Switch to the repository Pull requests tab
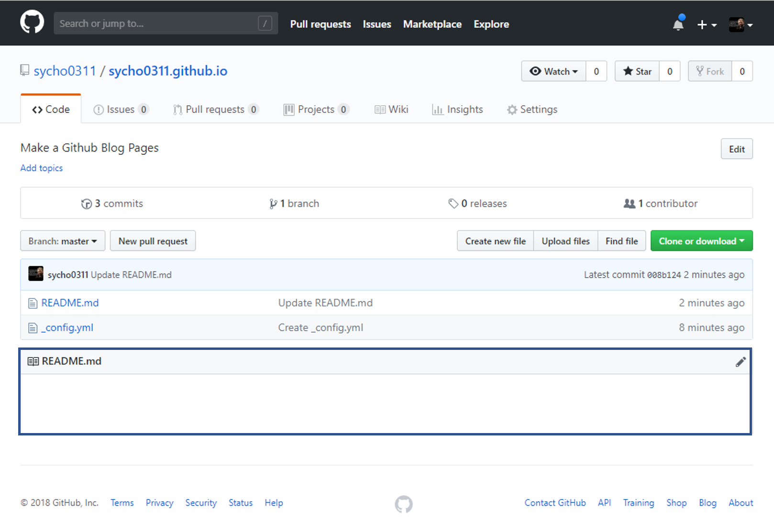Screen dimensions: 774x532 (216, 109)
